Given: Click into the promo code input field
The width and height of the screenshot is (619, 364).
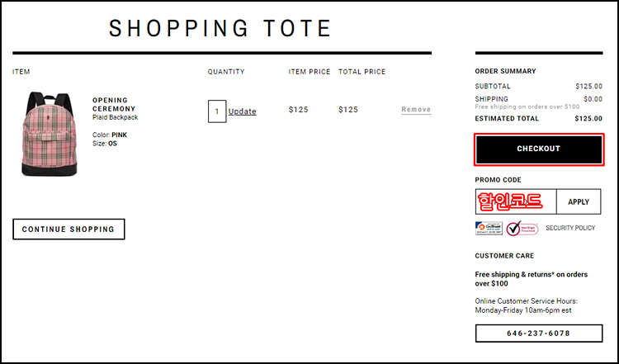Looking at the screenshot, I should 516,201.
